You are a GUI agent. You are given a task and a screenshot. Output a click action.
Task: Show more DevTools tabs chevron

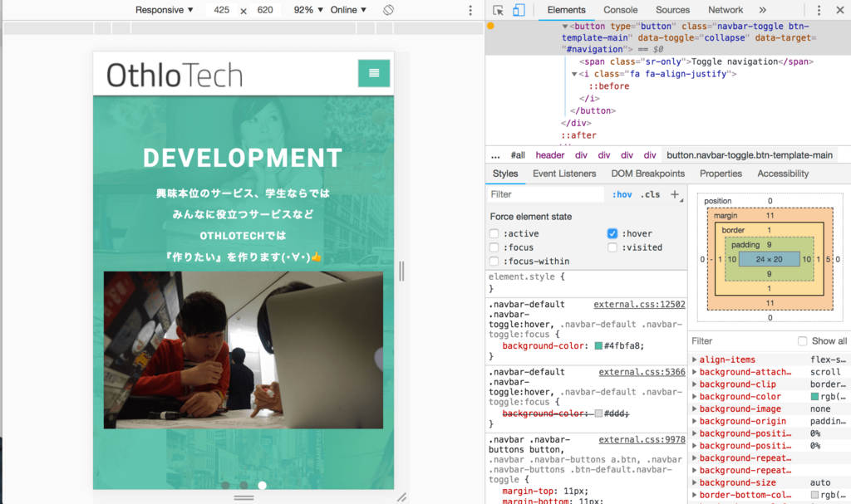pos(763,10)
